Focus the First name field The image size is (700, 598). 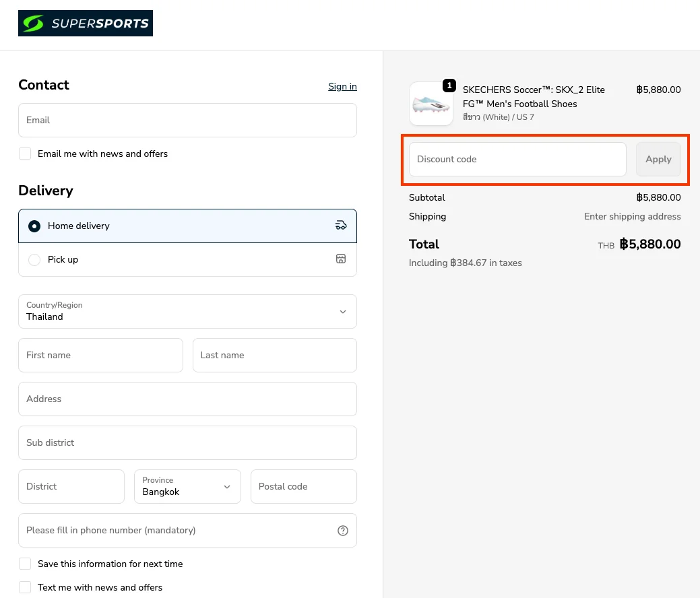pos(100,356)
